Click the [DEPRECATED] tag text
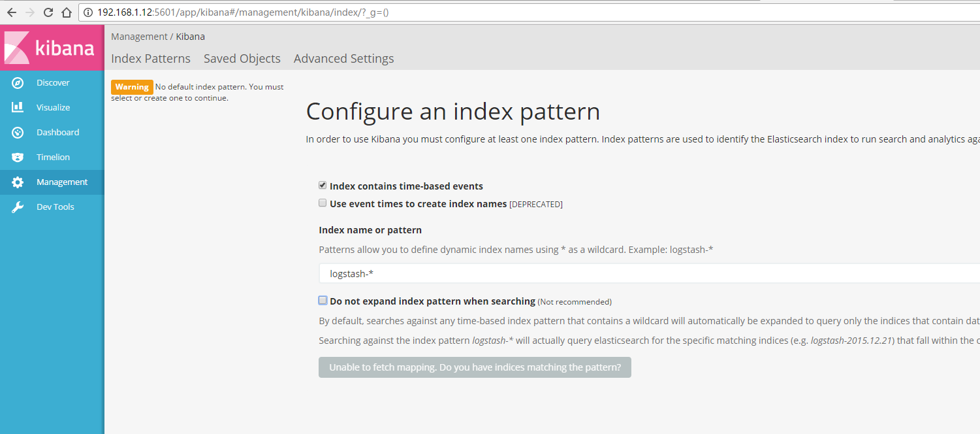Image resolution: width=980 pixels, height=434 pixels. [x=536, y=205]
